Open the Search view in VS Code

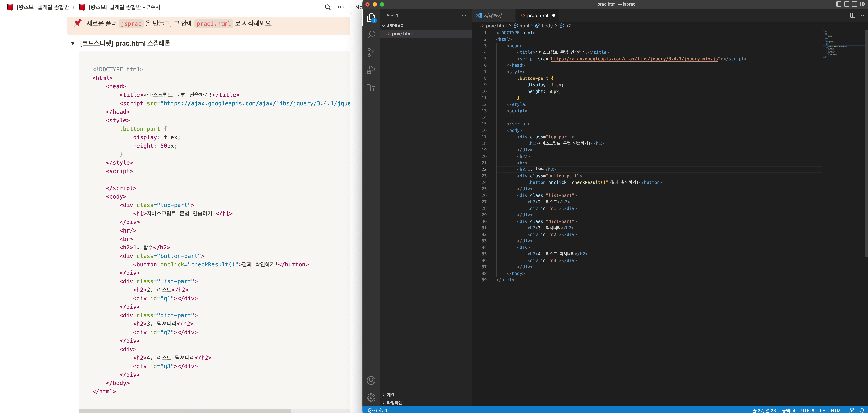click(x=371, y=35)
